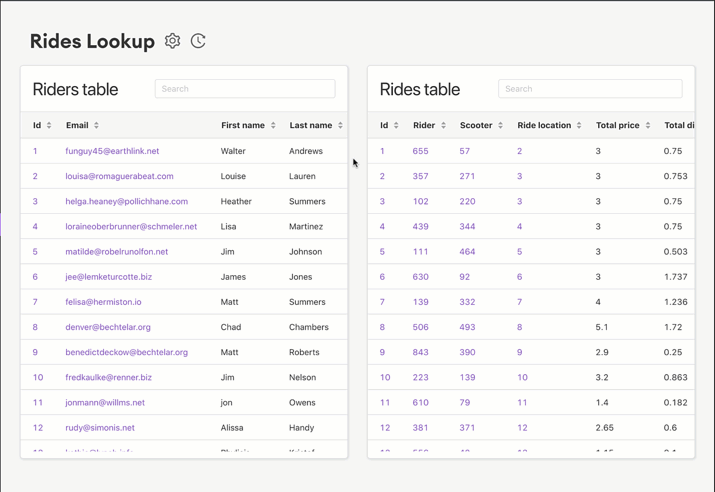This screenshot has width=715, height=492.
Task: Open denver@bechtelar.org rider entry
Action: tap(108, 327)
